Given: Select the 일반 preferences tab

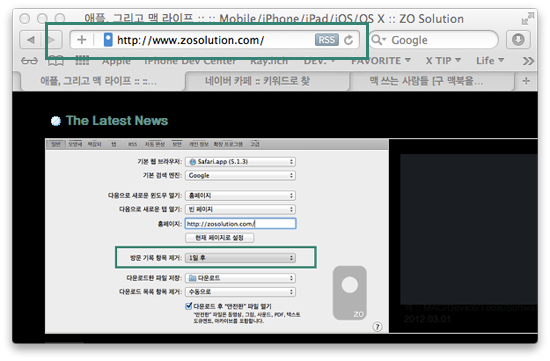Looking at the screenshot, I should coord(56,144).
